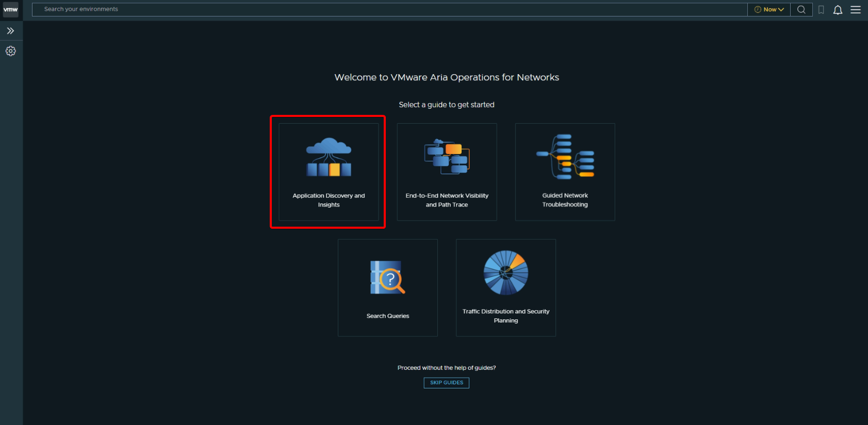
Task: Select the Guided Network Troubleshooting tree icon
Action: (x=565, y=157)
